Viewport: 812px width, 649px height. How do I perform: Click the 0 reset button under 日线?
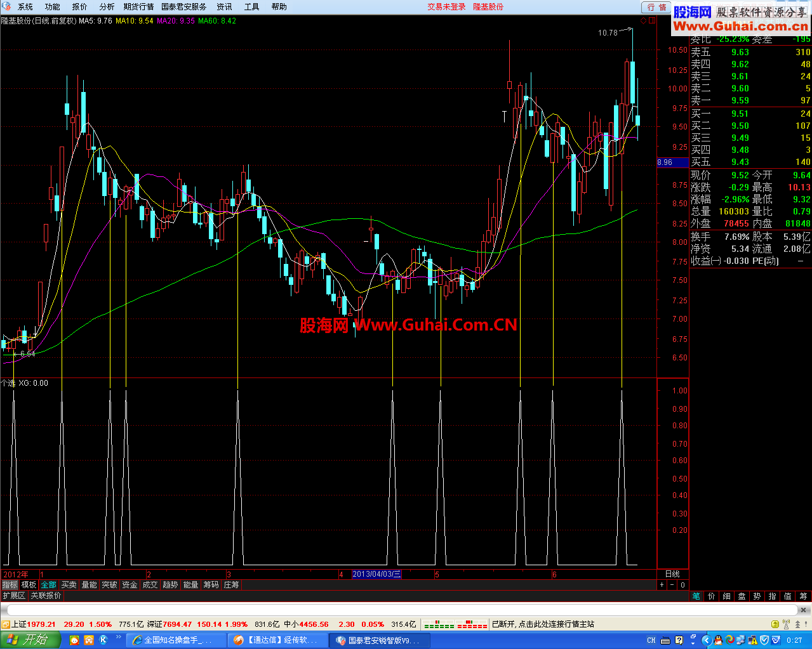[682, 584]
